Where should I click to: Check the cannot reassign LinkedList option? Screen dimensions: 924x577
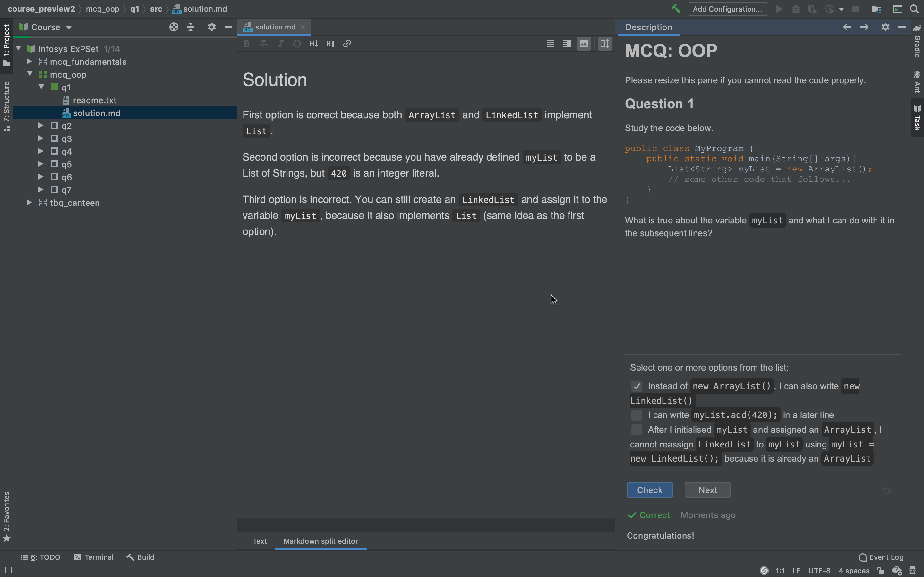pyautogui.click(x=637, y=430)
